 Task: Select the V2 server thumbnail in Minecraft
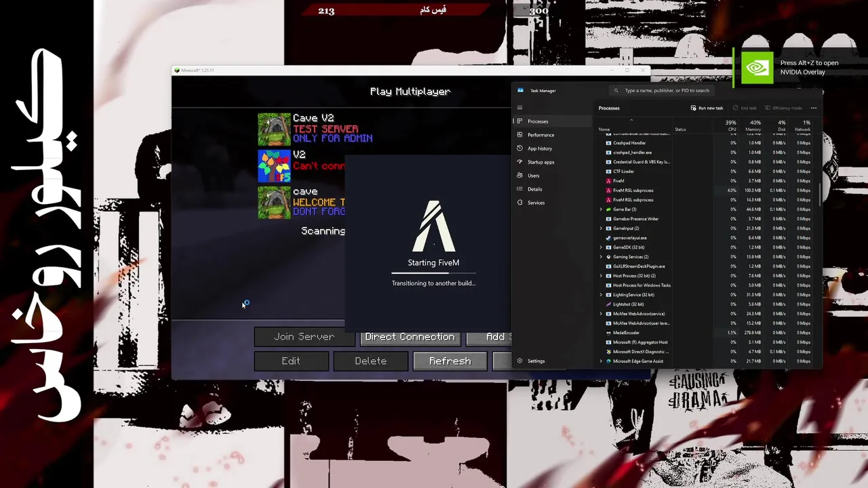click(274, 166)
